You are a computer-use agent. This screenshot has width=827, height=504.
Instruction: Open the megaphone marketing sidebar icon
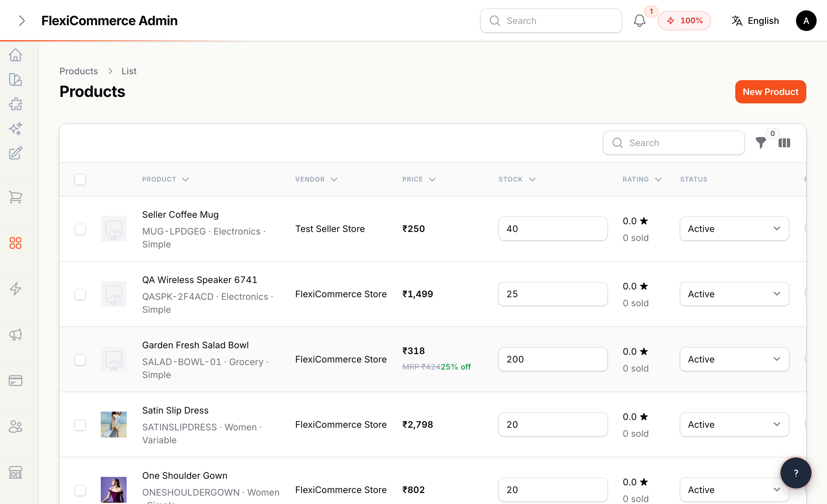[x=16, y=334]
